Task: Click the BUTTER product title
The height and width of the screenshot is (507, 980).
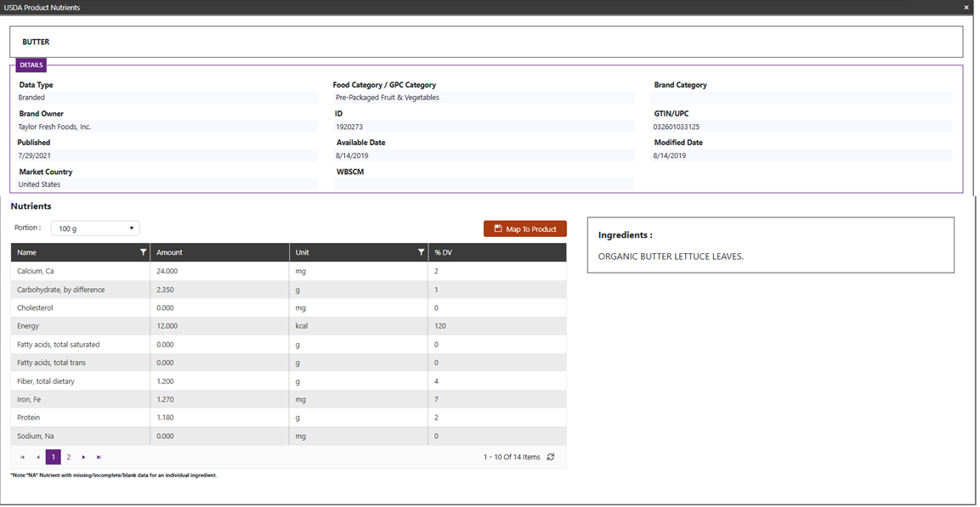Action: (x=36, y=42)
